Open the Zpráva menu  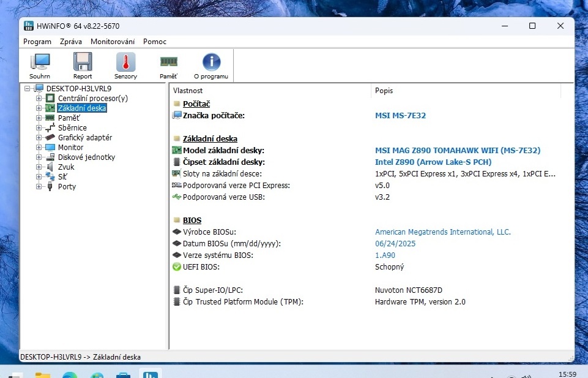[70, 42]
